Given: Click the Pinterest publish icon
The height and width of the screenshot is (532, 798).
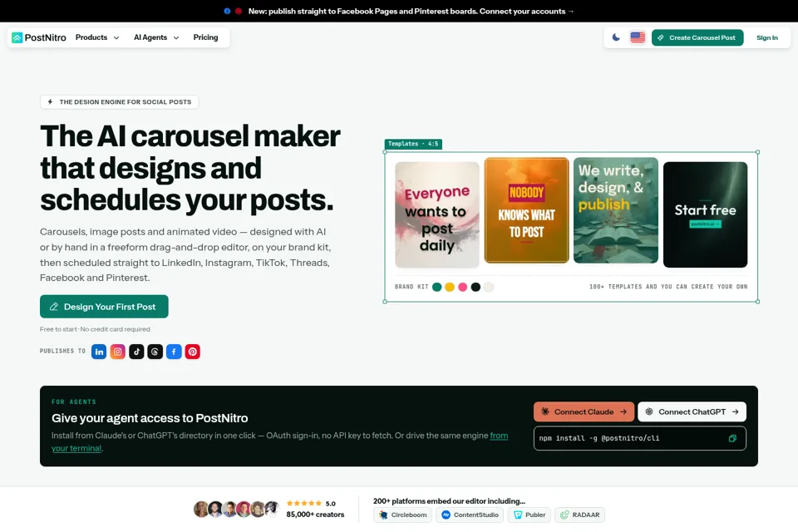Looking at the screenshot, I should 192,352.
